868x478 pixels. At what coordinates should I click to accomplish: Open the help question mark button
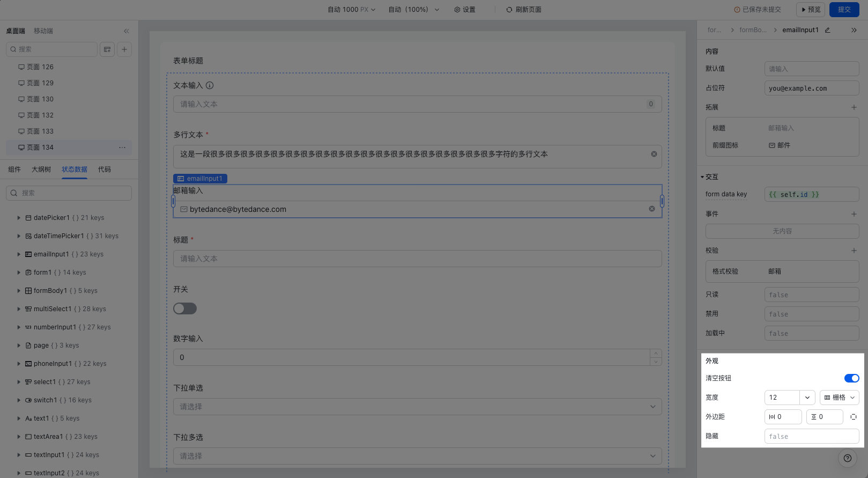click(x=848, y=458)
